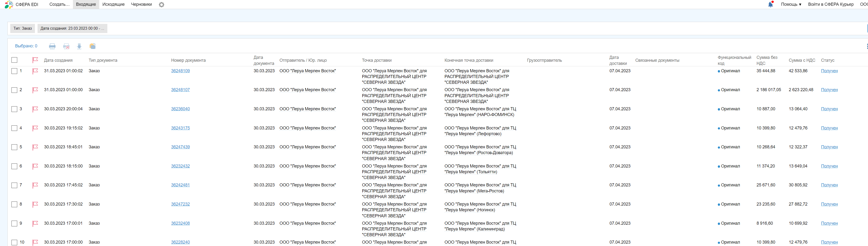Click the envelope icon in the toolbar

93,46
